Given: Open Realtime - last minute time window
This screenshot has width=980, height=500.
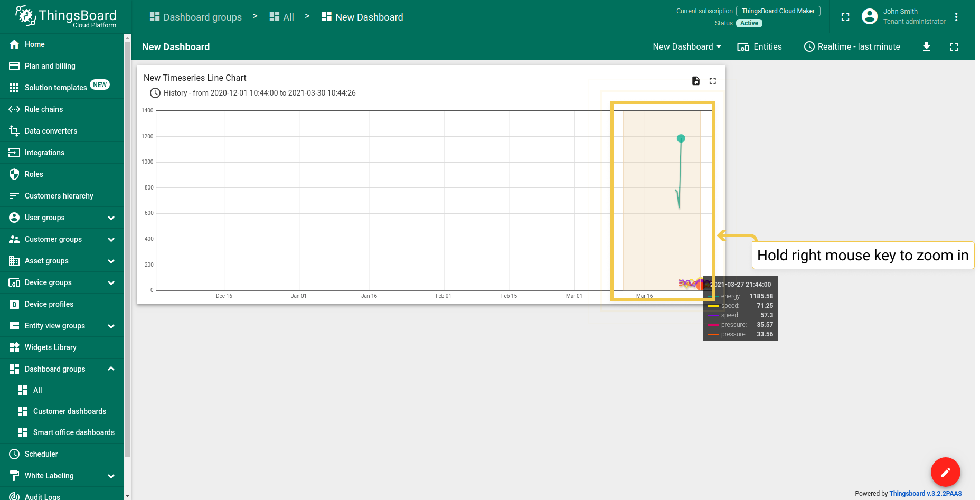Looking at the screenshot, I should click(x=852, y=46).
